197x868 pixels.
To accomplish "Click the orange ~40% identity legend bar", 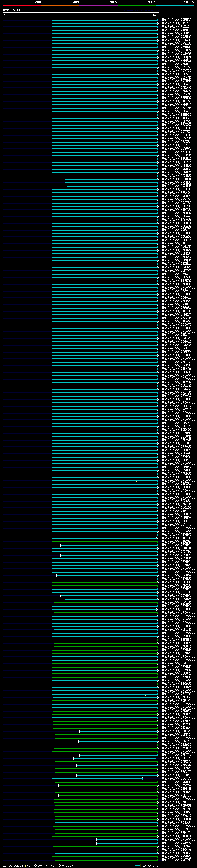I will pyautogui.click(x=60, y=6).
